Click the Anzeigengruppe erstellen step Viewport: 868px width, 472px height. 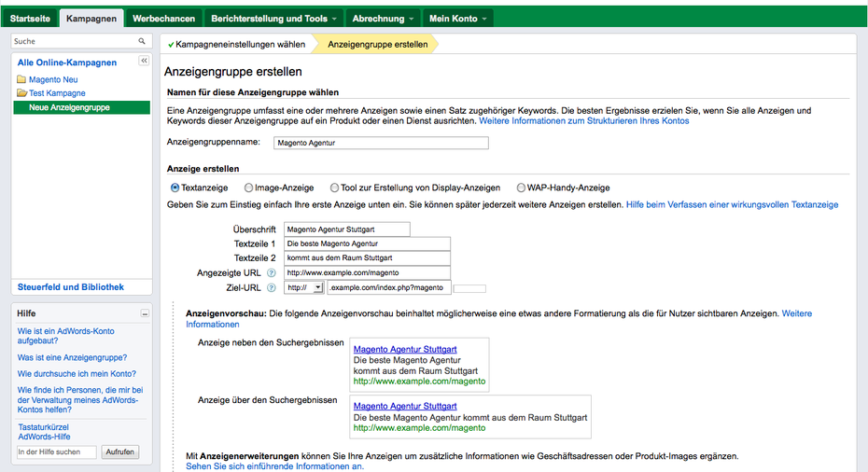pyautogui.click(x=378, y=44)
